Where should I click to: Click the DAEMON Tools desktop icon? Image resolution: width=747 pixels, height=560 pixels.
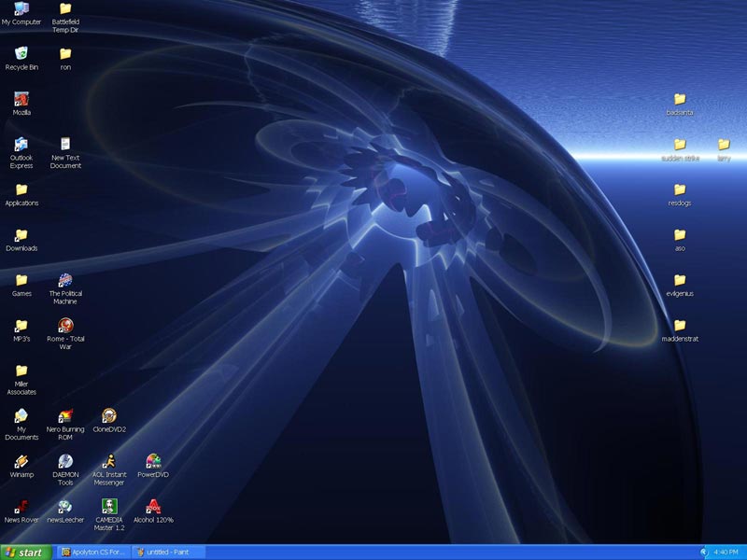pos(65,461)
